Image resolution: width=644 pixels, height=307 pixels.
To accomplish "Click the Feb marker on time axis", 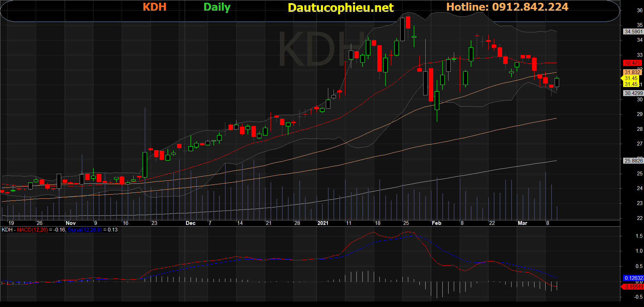I will [436, 223].
